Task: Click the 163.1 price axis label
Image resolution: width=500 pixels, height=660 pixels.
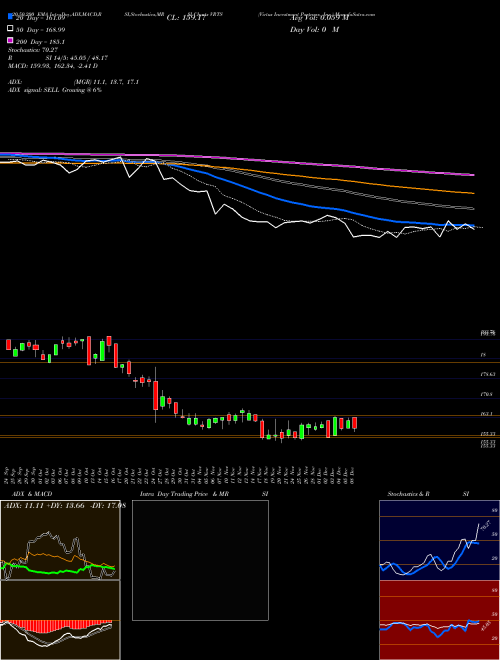Action: [487, 414]
